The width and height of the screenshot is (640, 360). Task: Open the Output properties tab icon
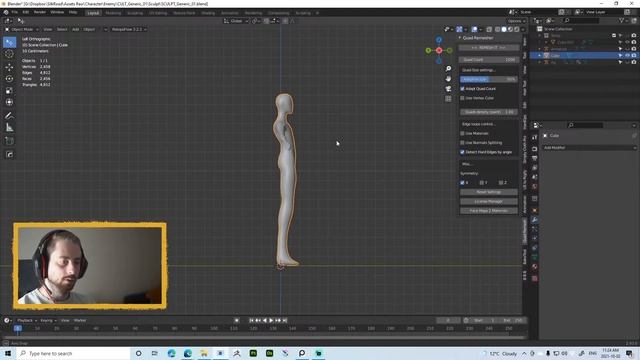coord(534,158)
